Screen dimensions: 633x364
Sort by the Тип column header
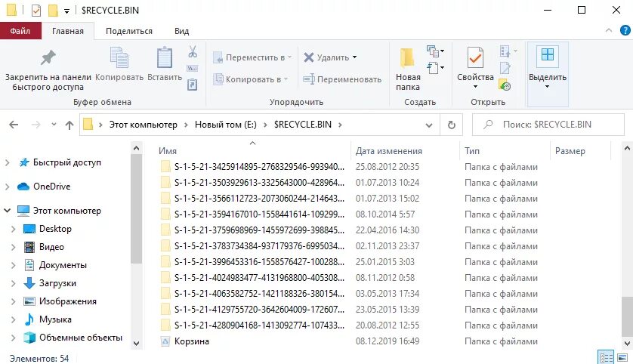[x=505, y=151]
